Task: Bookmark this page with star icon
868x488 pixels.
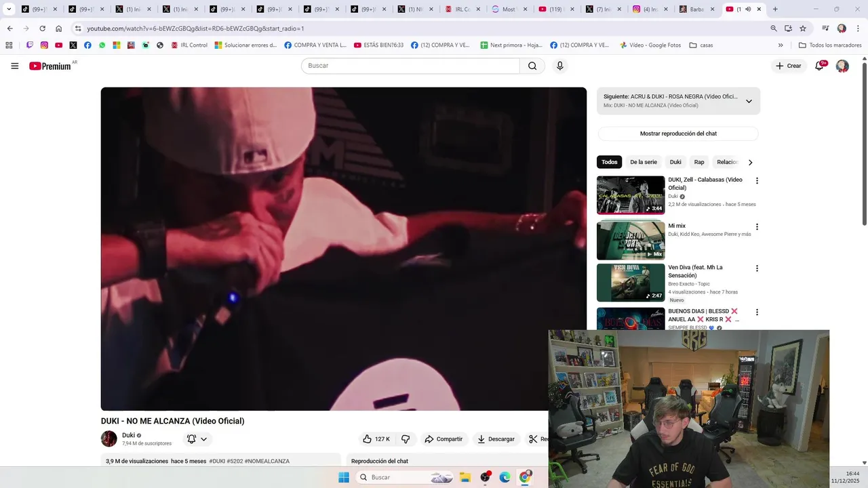Action: point(803,28)
